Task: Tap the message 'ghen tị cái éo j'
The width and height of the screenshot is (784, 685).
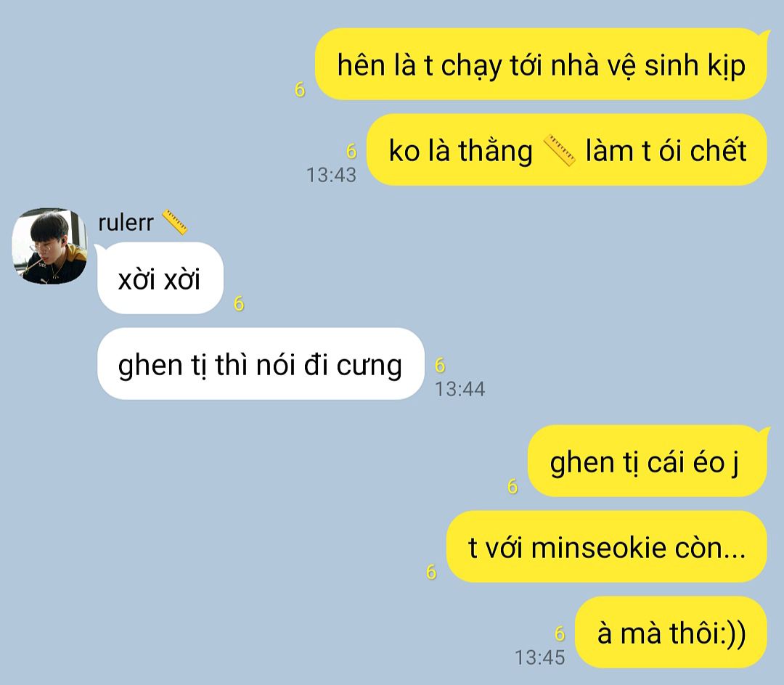Action: coord(647,462)
